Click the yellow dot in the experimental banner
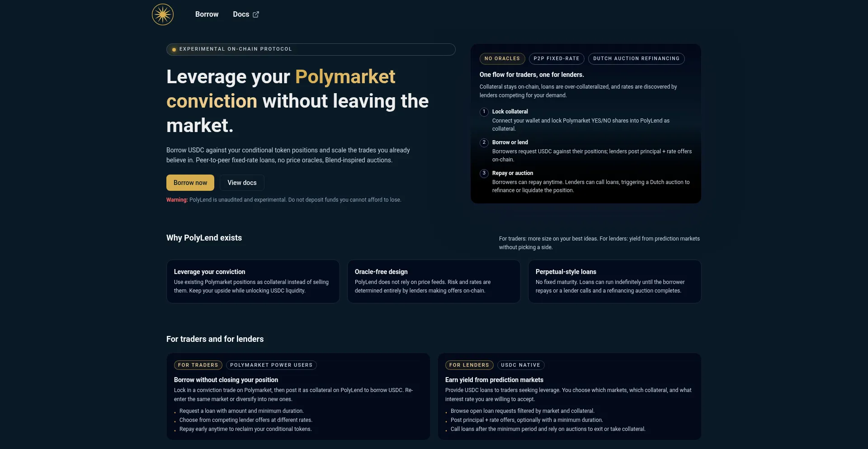 pos(174,50)
